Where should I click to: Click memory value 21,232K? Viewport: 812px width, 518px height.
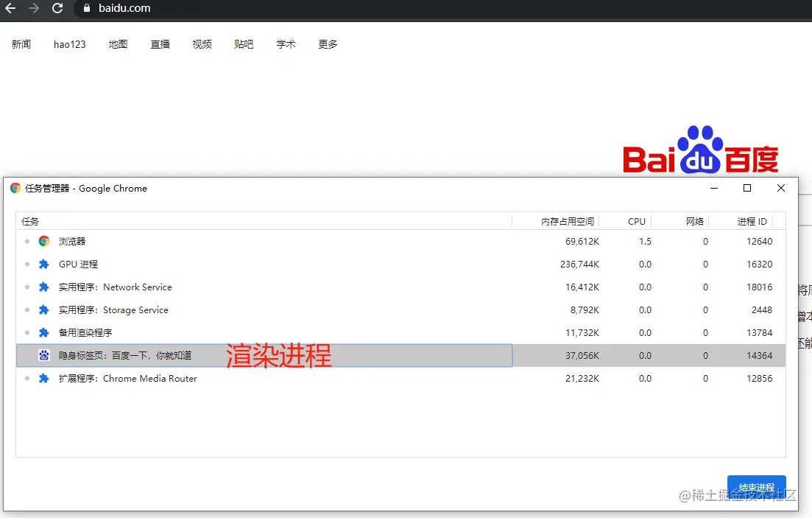pyautogui.click(x=582, y=378)
